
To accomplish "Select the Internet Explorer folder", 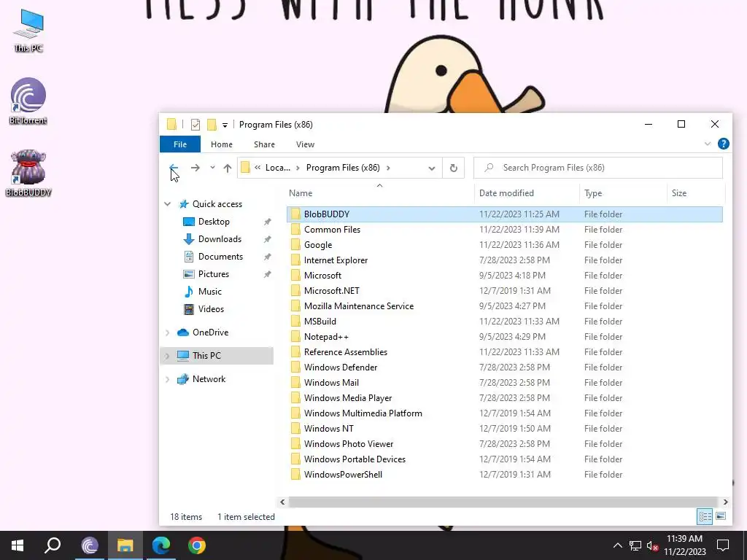I will [x=505, y=260].
